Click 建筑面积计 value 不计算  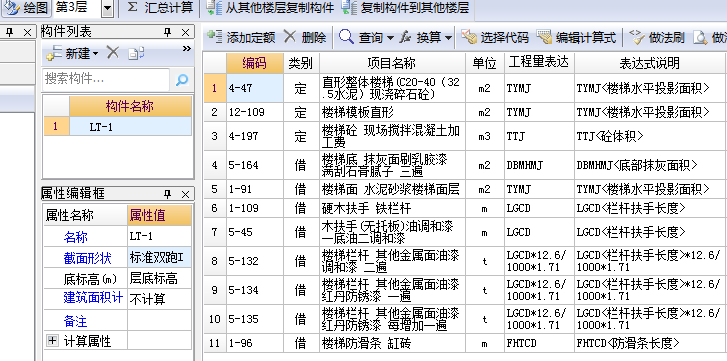[x=159, y=299]
